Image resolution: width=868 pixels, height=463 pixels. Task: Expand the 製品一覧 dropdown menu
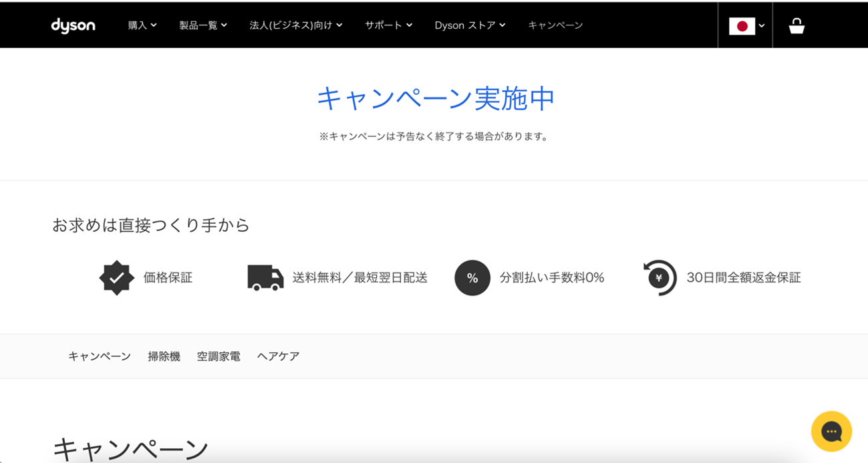pyautogui.click(x=203, y=25)
